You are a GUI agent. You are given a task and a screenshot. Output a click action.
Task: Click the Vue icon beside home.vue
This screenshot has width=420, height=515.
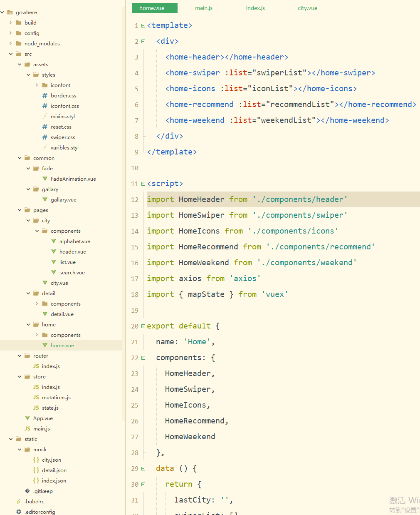[45, 345]
